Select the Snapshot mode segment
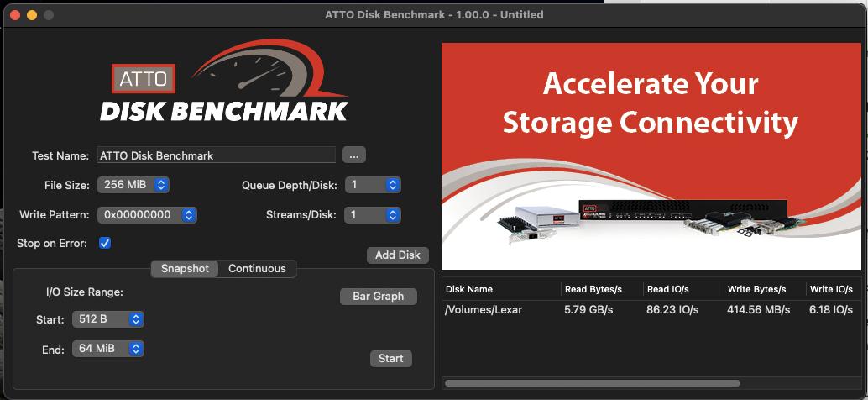The width and height of the screenshot is (868, 400). point(185,269)
